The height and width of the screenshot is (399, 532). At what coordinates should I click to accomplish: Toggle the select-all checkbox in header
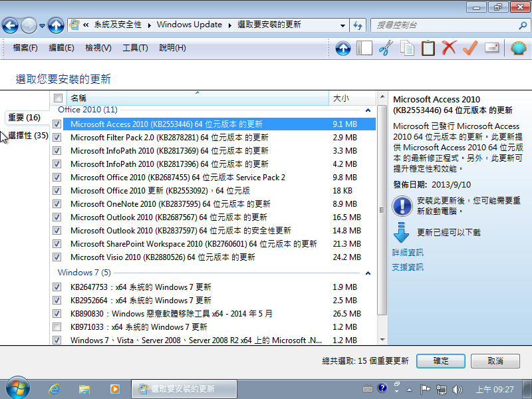(x=58, y=98)
